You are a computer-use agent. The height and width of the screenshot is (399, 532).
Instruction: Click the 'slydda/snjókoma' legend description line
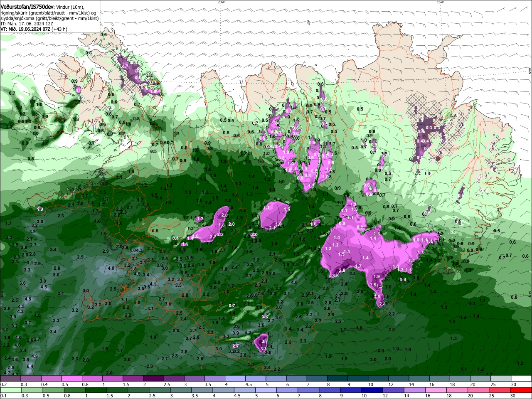pyautogui.click(x=49, y=18)
